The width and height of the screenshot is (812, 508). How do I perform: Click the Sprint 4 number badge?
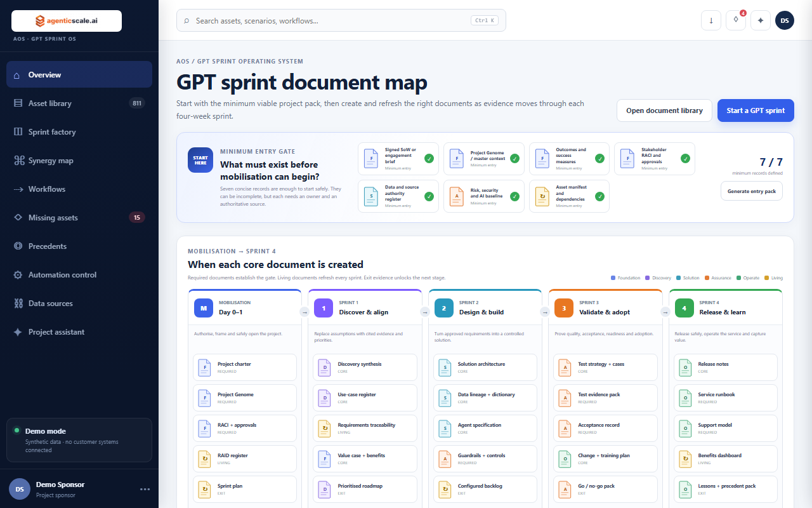click(684, 308)
